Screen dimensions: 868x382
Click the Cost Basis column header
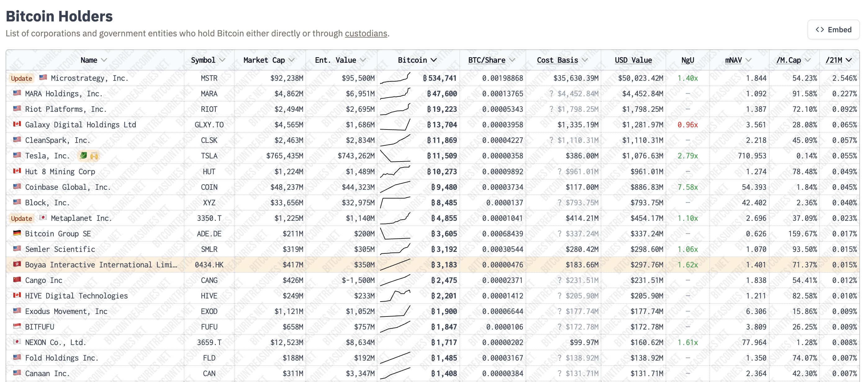pyautogui.click(x=557, y=60)
